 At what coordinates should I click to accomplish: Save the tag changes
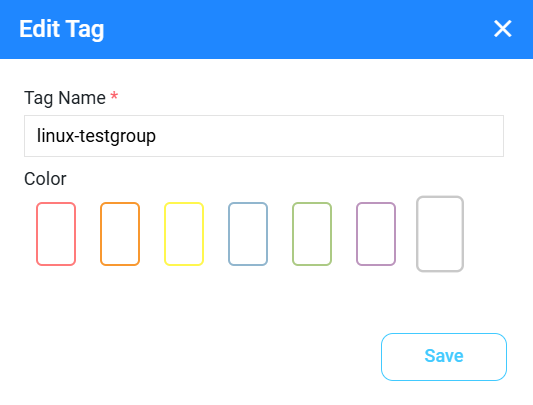[444, 357]
